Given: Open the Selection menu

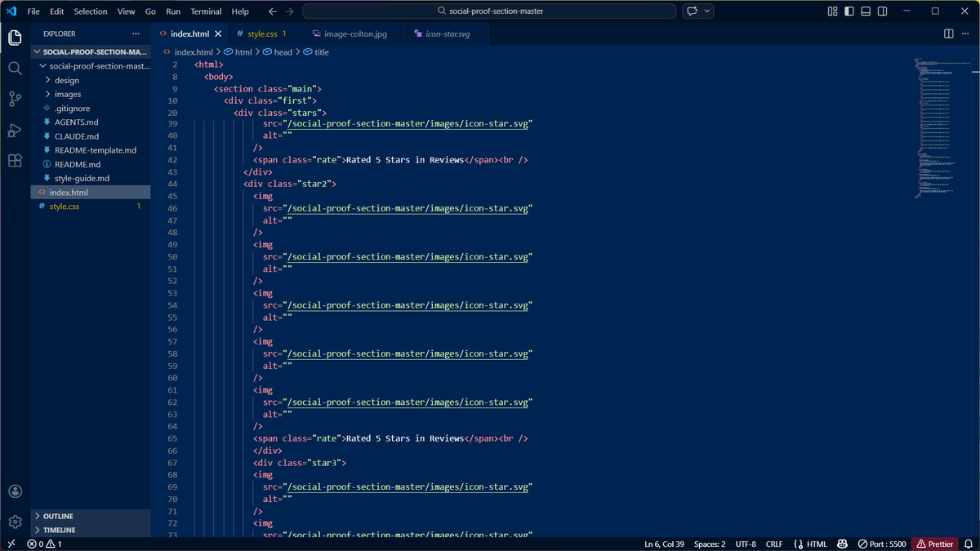Looking at the screenshot, I should [91, 11].
